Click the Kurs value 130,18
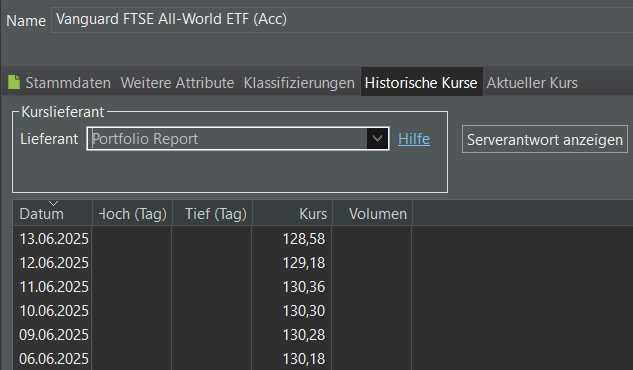This screenshot has height=370, width=633. click(x=304, y=359)
